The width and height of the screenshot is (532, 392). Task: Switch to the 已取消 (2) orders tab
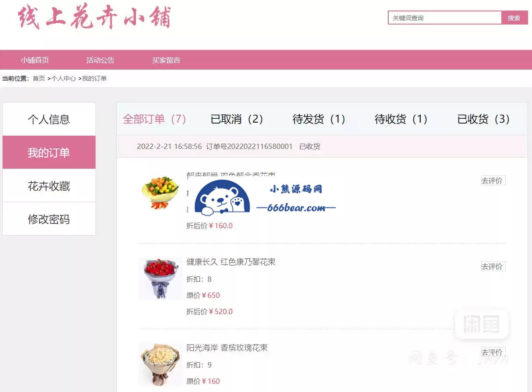click(x=237, y=119)
